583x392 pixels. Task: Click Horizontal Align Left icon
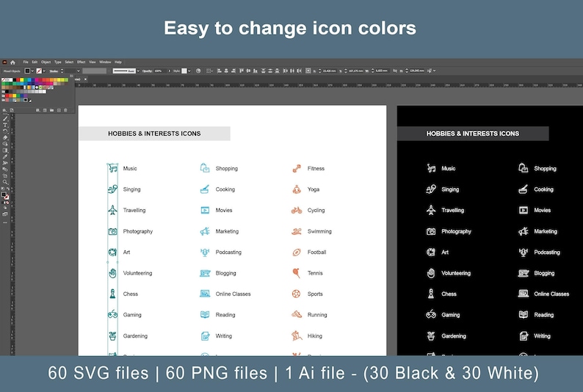pos(219,70)
